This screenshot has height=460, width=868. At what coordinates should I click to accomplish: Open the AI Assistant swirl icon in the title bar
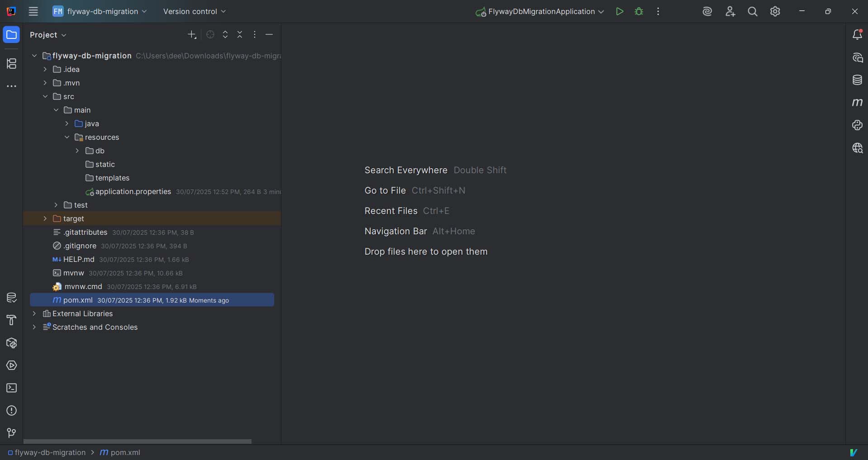[x=707, y=12]
